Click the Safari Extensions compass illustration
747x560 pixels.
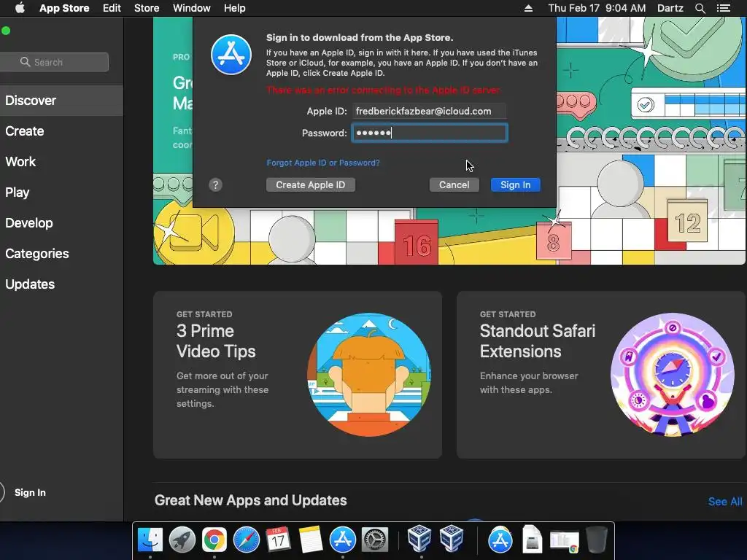[672, 374]
